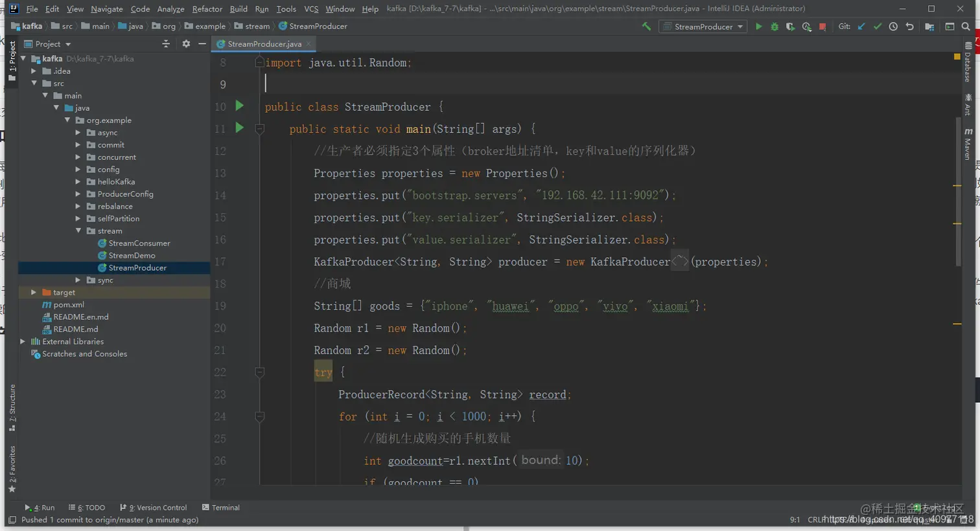Expand External Libraries node

click(23, 341)
